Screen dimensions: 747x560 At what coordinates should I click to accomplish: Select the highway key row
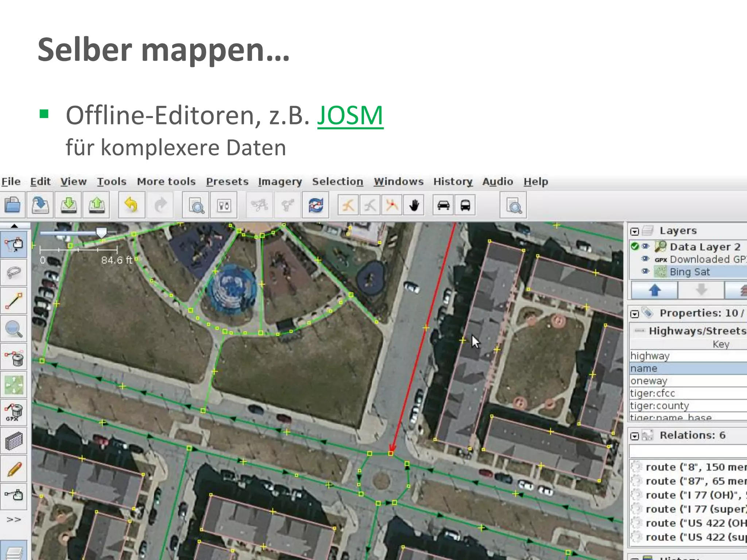click(x=688, y=356)
